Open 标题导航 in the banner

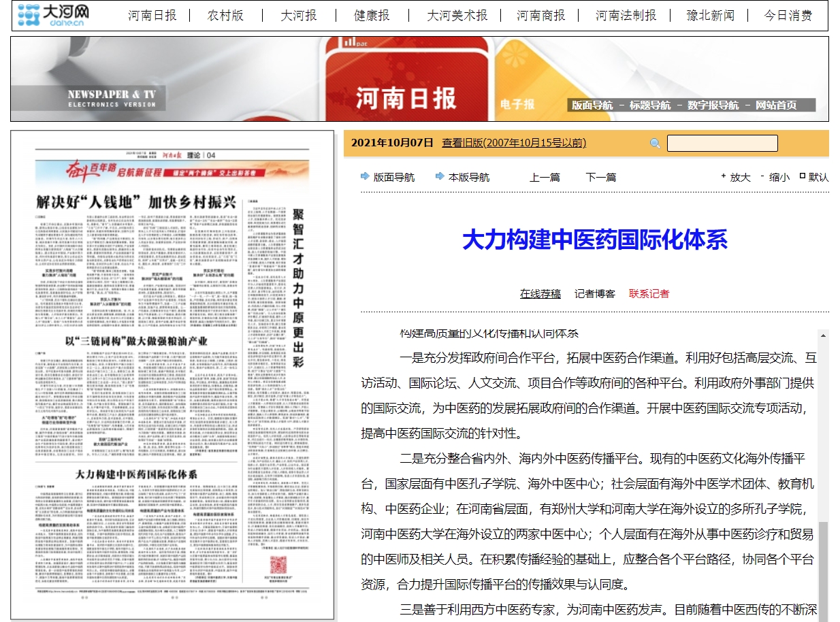point(650,105)
